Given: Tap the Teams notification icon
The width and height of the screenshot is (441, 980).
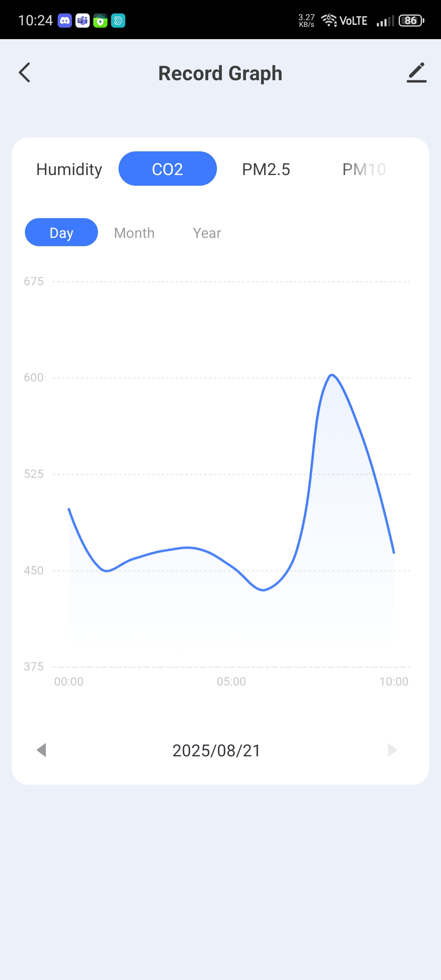Looking at the screenshot, I should point(83,21).
